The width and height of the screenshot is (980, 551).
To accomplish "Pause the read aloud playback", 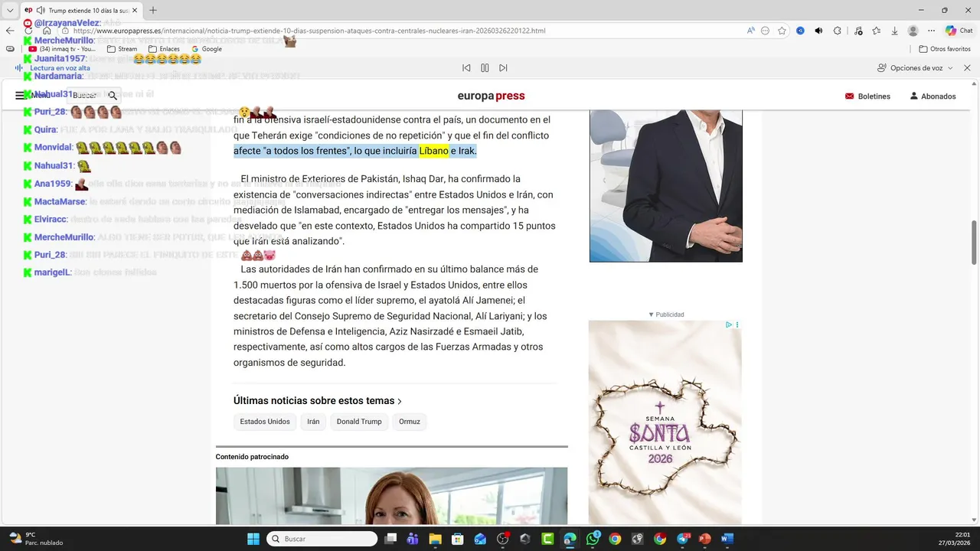I will click(x=485, y=67).
